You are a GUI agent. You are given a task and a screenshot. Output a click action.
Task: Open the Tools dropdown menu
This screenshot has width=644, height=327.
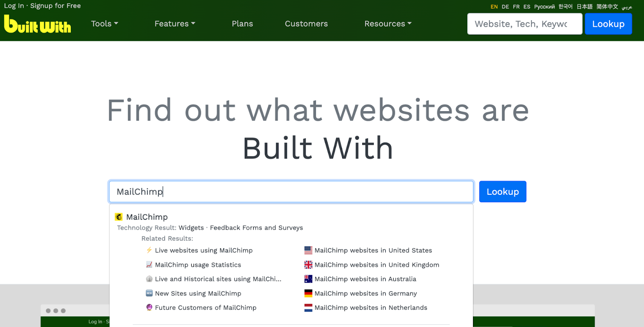(105, 24)
